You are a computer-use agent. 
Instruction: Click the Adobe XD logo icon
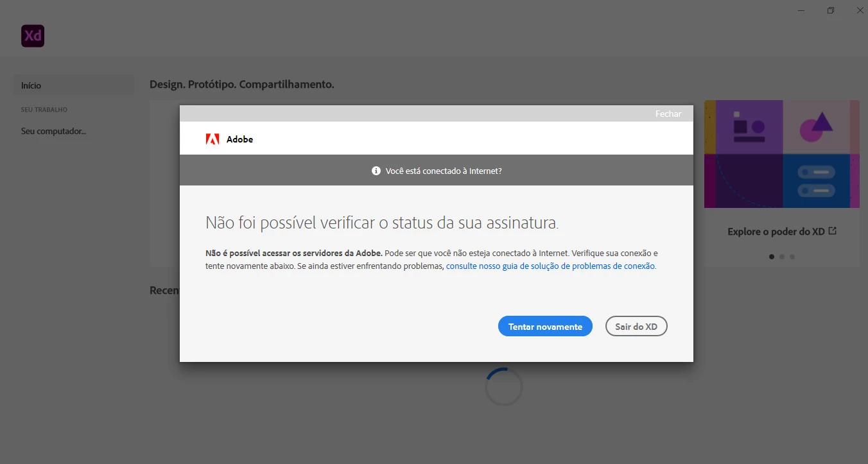(x=33, y=36)
